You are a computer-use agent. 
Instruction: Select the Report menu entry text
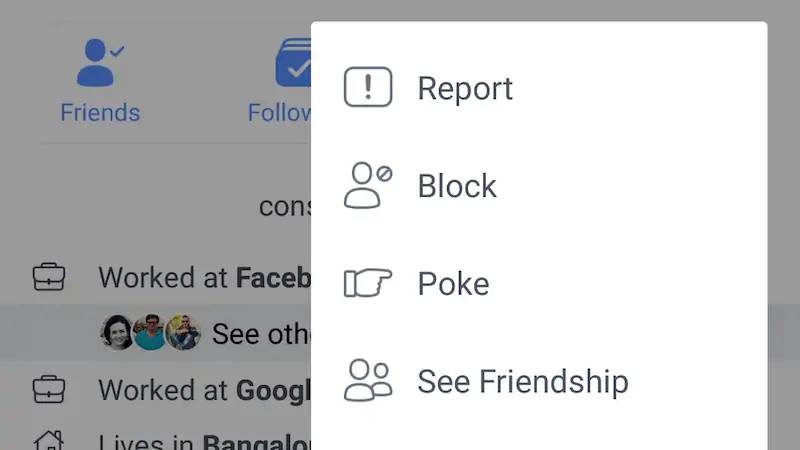tap(465, 88)
